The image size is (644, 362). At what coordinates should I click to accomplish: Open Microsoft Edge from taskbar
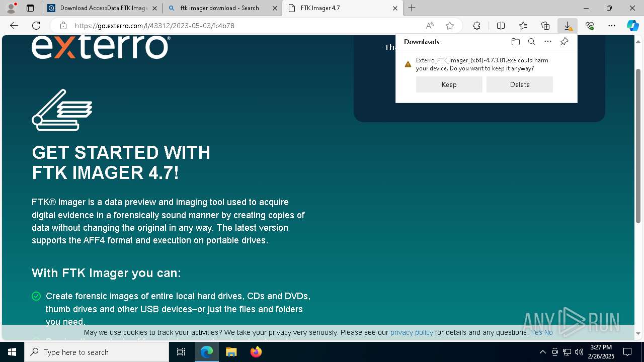pyautogui.click(x=207, y=352)
